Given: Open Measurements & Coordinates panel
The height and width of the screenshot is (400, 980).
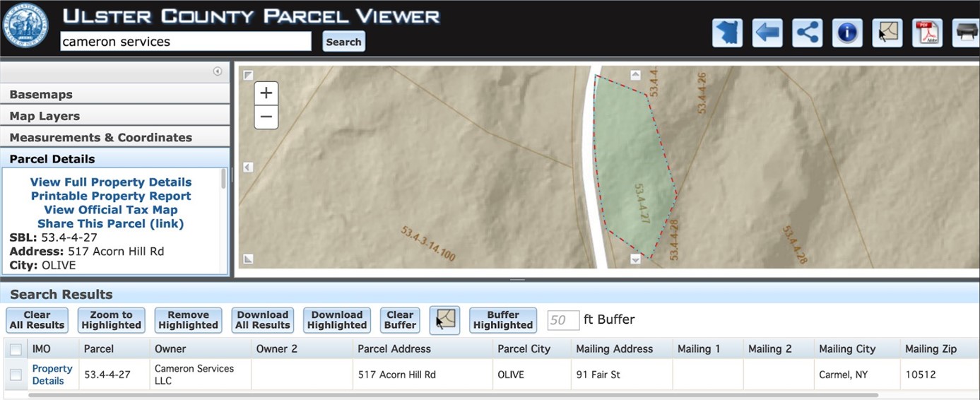Looking at the screenshot, I should (x=115, y=137).
